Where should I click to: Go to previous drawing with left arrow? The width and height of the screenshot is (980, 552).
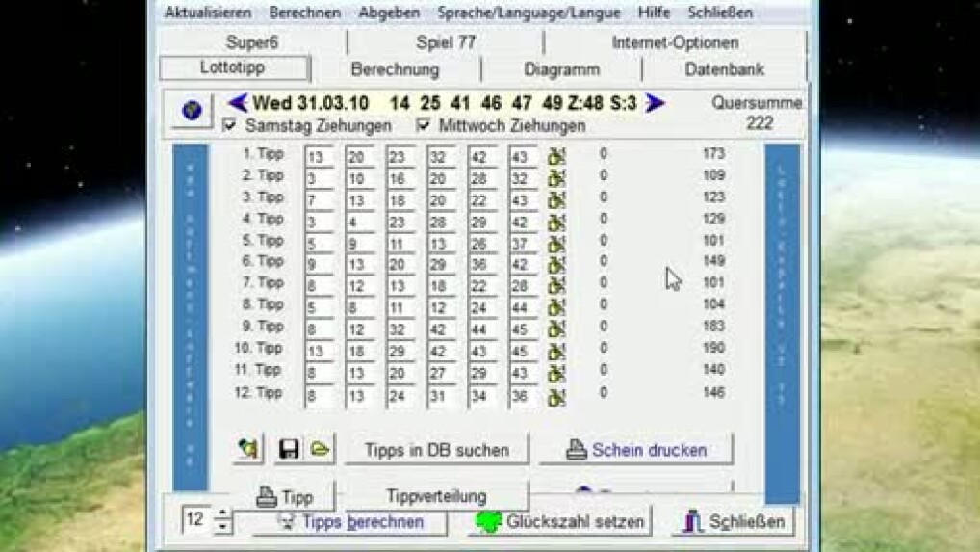coord(238,103)
